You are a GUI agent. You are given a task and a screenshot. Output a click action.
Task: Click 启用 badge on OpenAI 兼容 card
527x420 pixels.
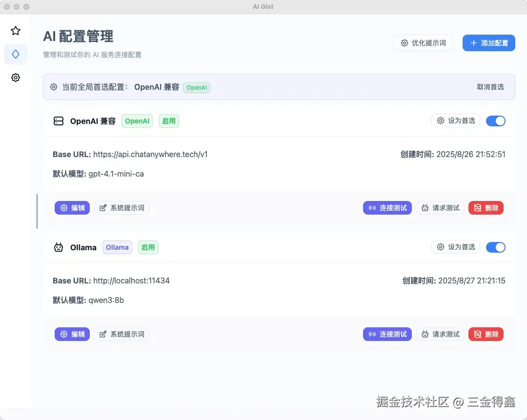click(x=169, y=121)
